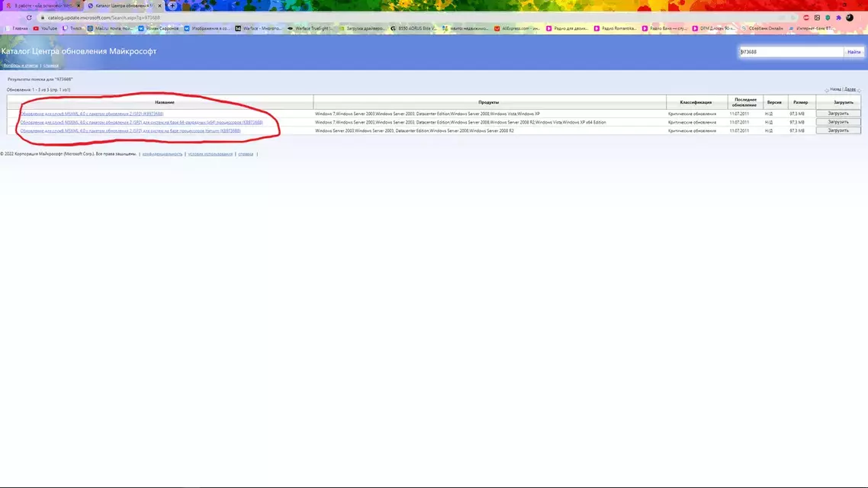This screenshot has height=488, width=868.
Task: Open the 'Радио Ваня' bookmark
Action: (x=664, y=28)
